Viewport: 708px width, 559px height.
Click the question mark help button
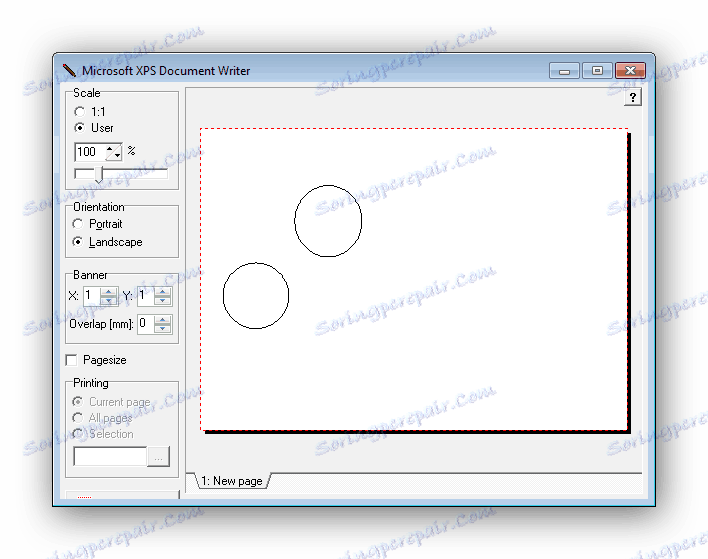(633, 98)
